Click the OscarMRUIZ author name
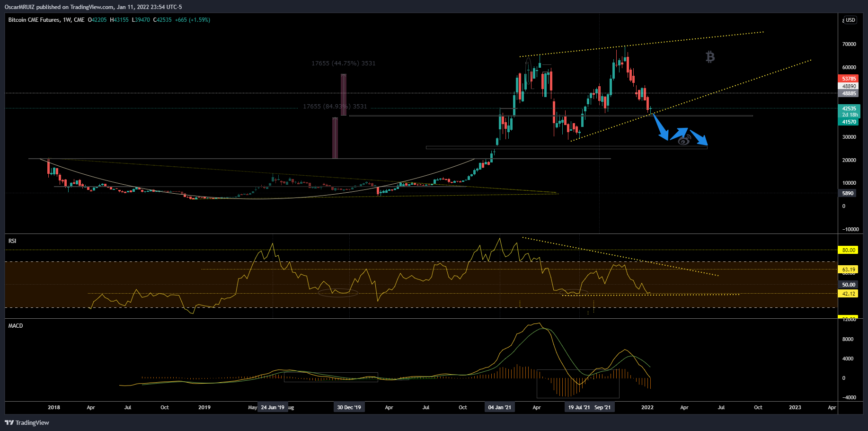The image size is (868, 431). pos(19,7)
